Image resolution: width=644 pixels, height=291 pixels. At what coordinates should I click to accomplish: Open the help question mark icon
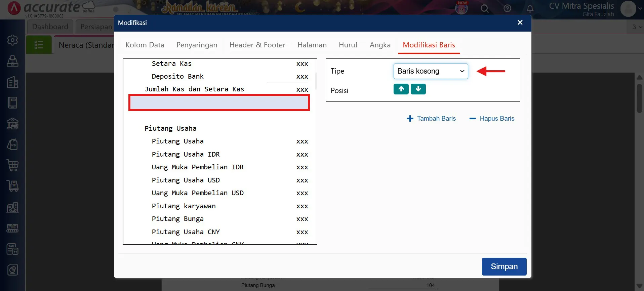[507, 9]
